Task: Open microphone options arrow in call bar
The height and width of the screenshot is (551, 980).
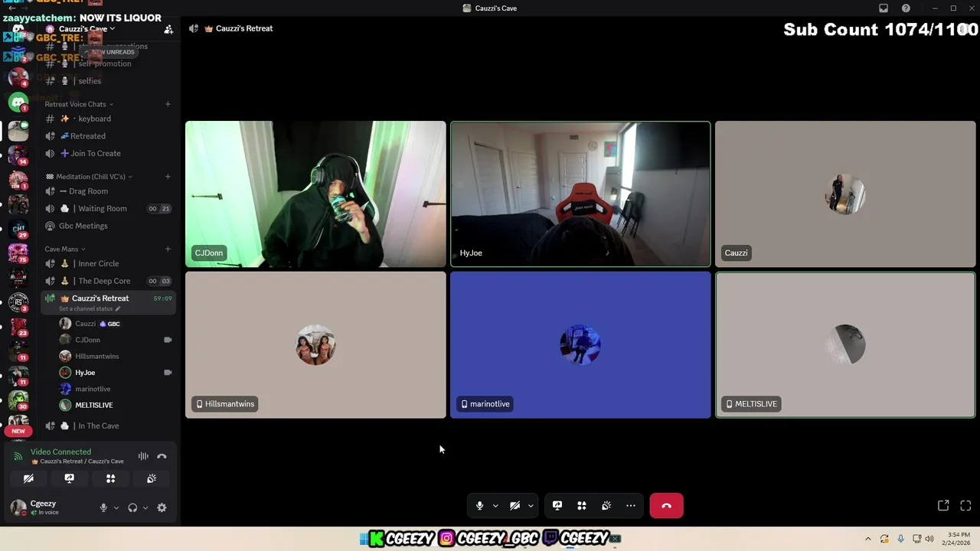Action: [495, 506]
